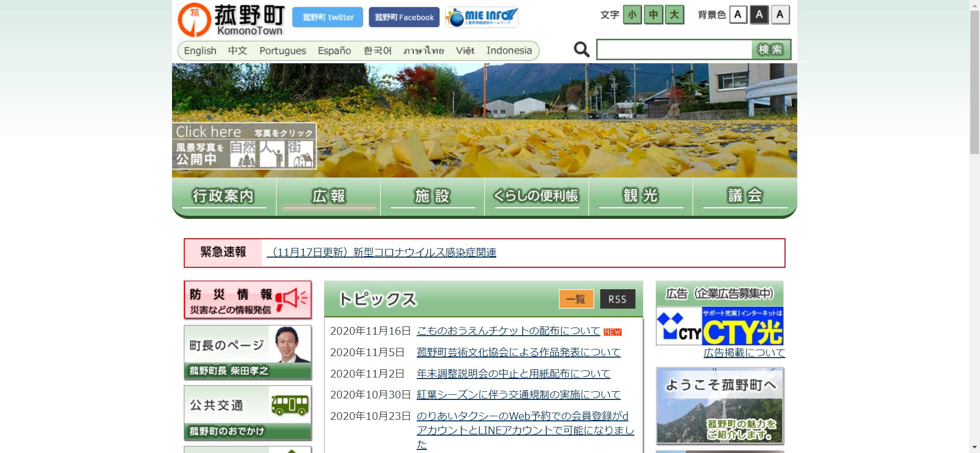This screenshot has height=453, width=980.
Task: Click the town (街) photo icon
Action: pos(301,154)
